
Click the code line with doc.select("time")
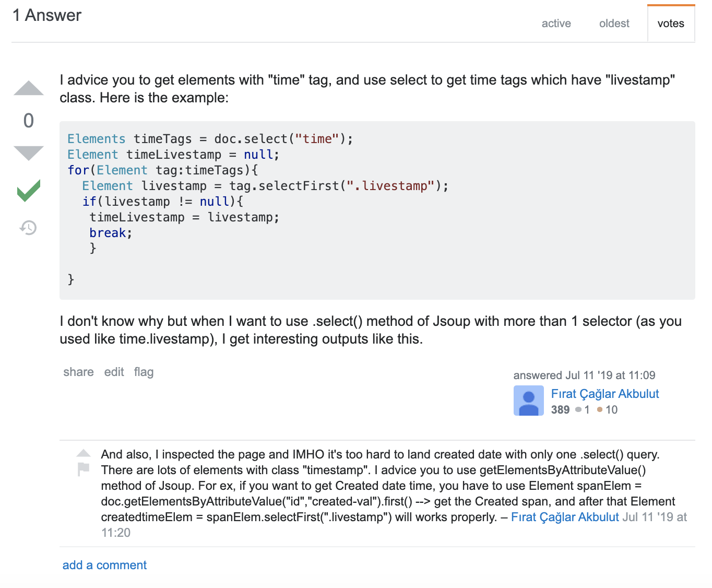[x=210, y=139]
